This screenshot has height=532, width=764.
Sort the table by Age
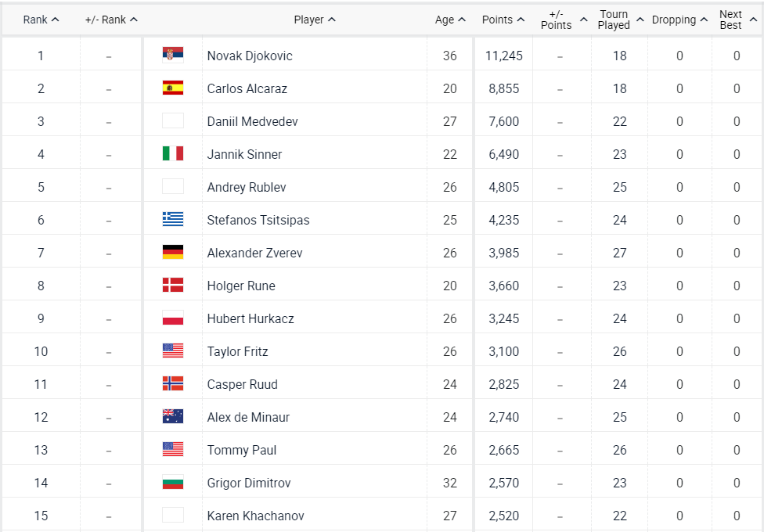point(450,20)
